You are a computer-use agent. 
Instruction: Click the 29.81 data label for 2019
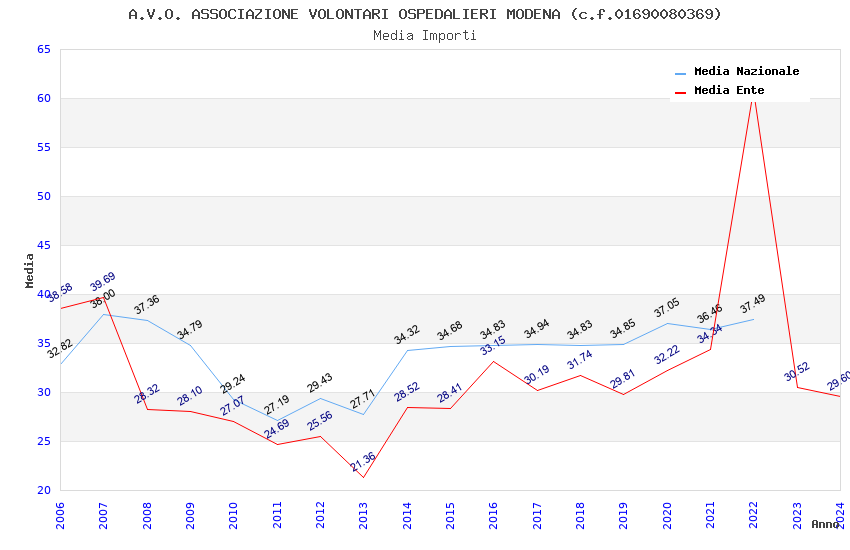tap(622, 379)
